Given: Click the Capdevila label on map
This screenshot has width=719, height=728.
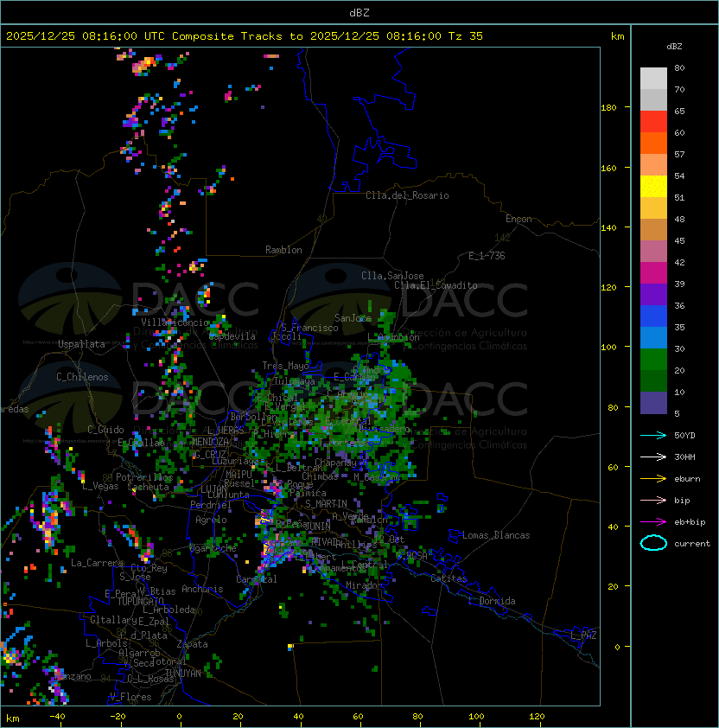Looking at the screenshot, I should click(232, 336).
